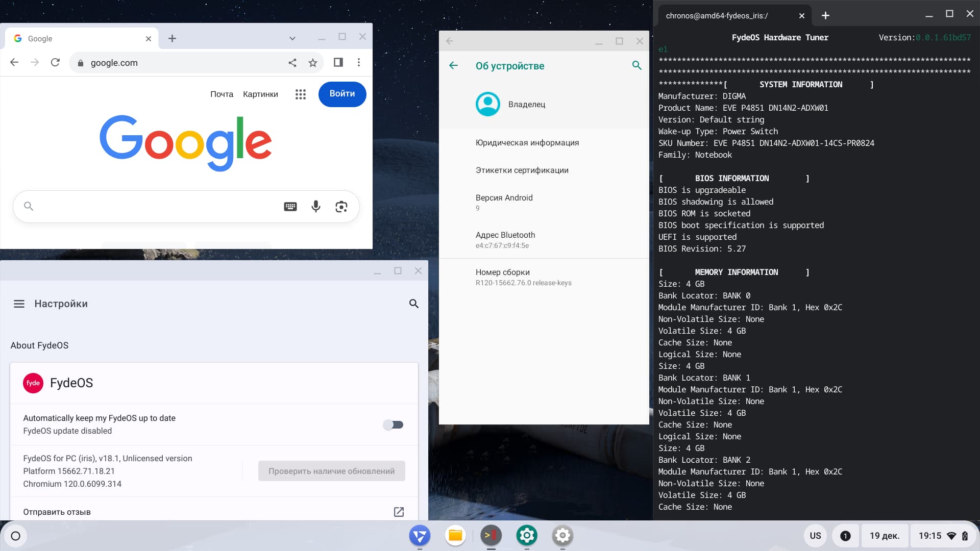The image size is (980, 551).
Task: Click the Войти sign-in button
Action: 342,94
